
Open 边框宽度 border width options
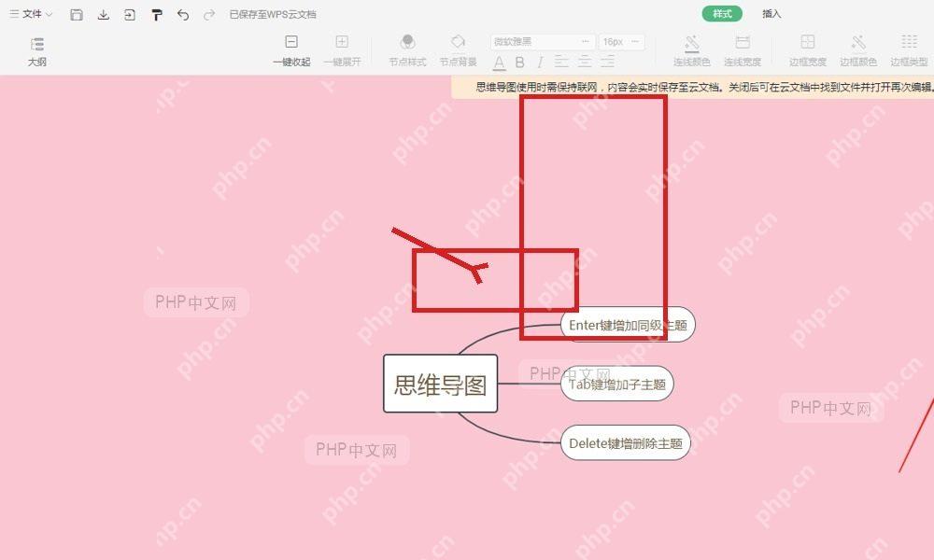(x=808, y=50)
